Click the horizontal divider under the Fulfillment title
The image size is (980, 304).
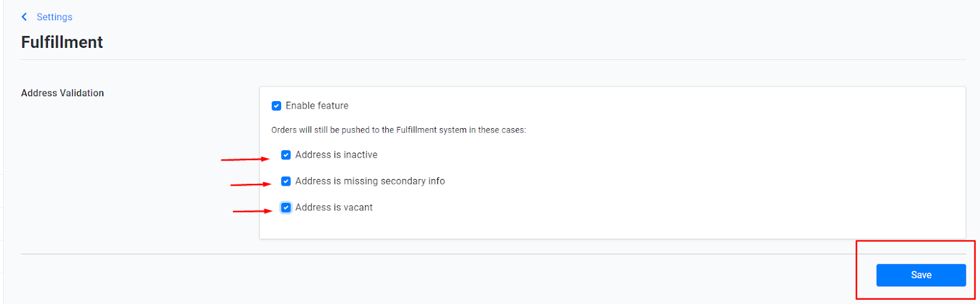(493, 59)
